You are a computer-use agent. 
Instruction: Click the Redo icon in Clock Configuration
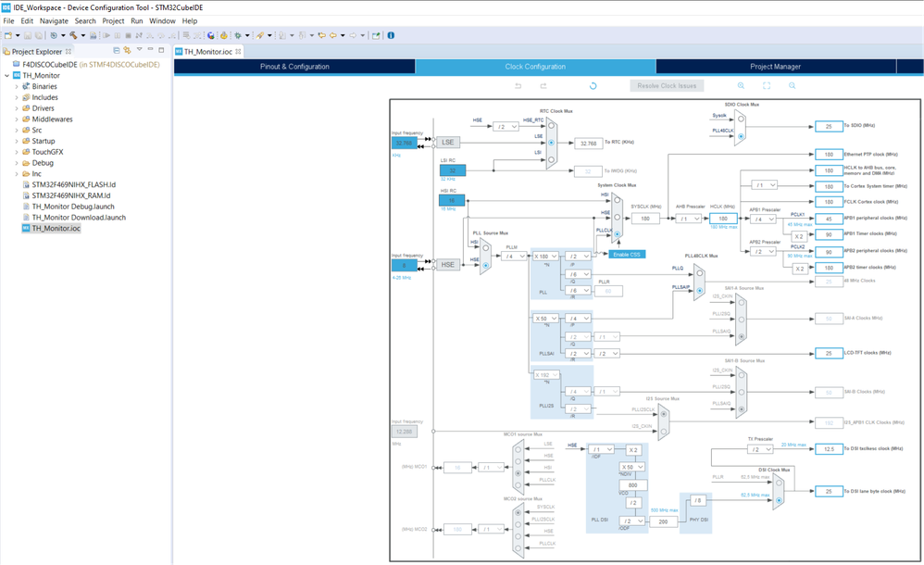(543, 85)
